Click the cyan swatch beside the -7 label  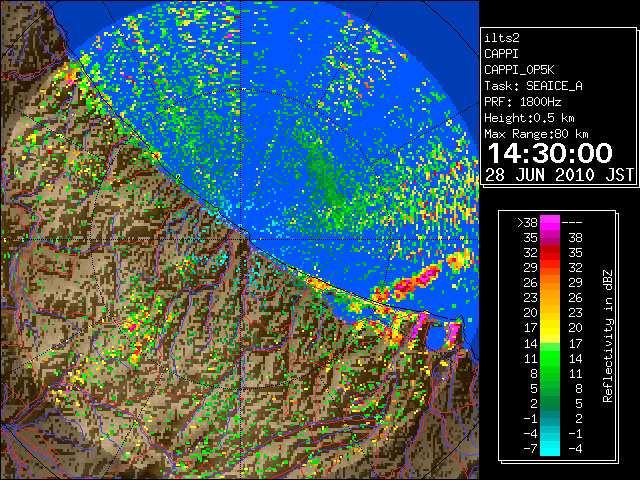pyautogui.click(x=549, y=448)
